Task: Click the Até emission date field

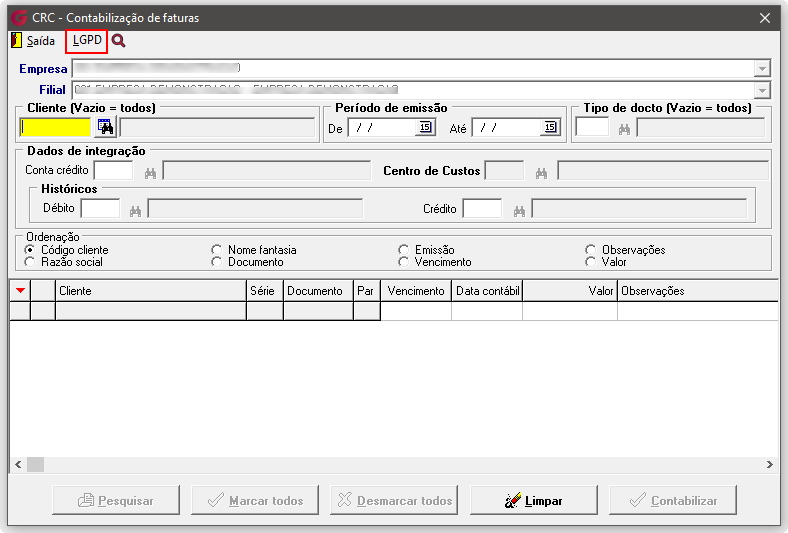Action: click(507, 128)
